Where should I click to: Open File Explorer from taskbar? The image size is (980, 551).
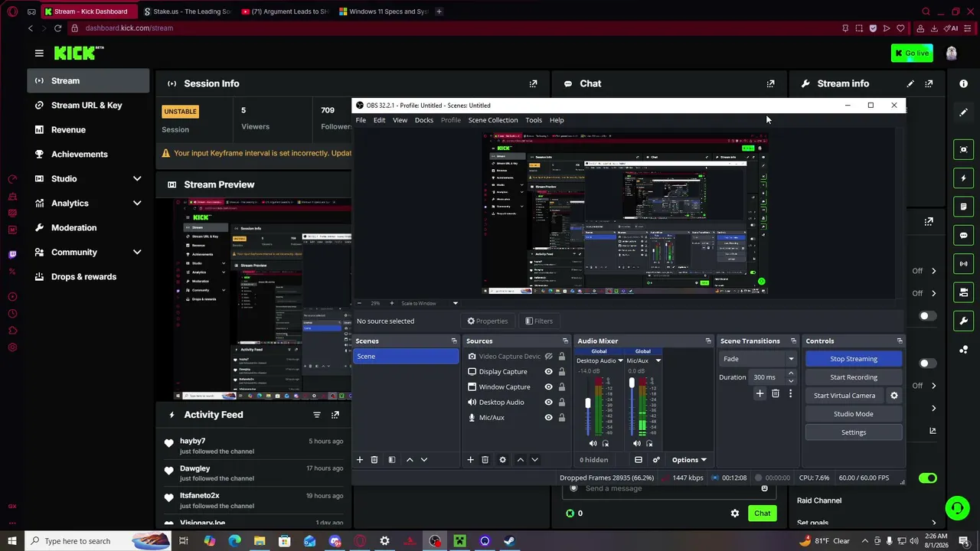point(260,541)
